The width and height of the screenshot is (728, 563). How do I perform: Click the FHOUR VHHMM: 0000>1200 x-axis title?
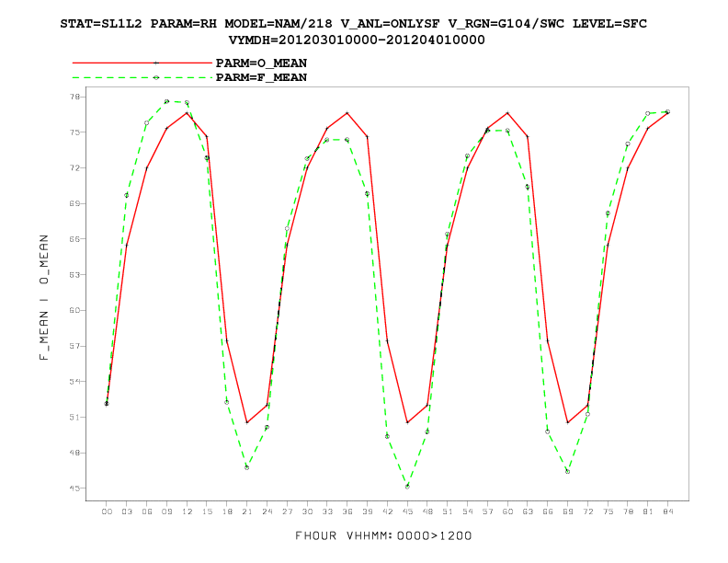click(x=383, y=535)
